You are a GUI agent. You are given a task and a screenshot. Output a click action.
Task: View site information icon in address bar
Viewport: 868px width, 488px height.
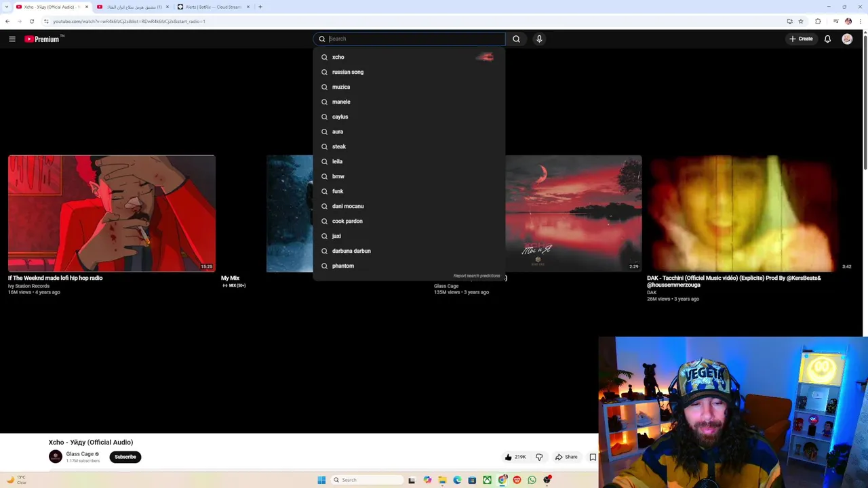click(46, 21)
